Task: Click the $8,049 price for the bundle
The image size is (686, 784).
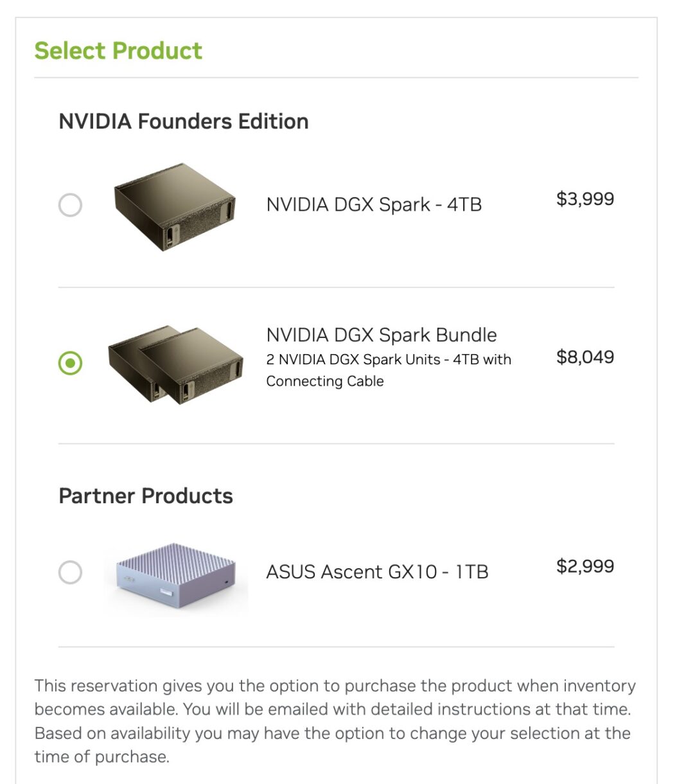Action: [x=585, y=358]
